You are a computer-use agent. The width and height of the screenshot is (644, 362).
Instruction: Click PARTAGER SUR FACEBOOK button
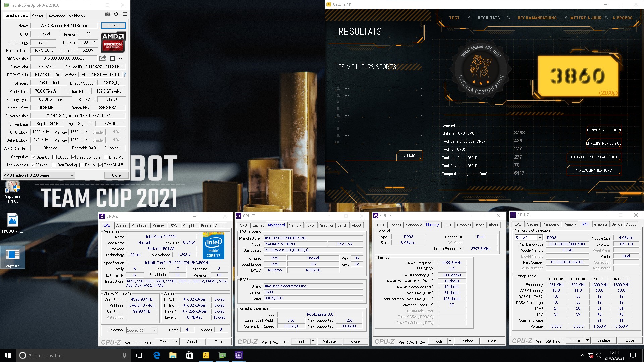[x=594, y=157]
